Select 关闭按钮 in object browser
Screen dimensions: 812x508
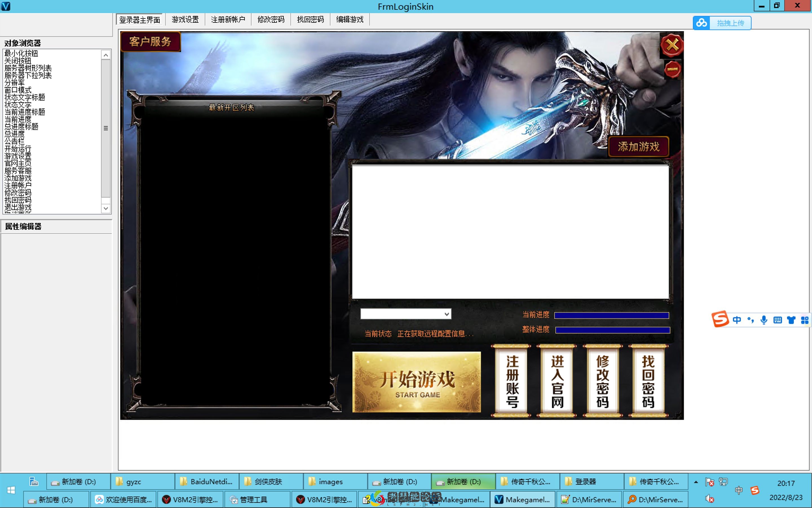click(x=18, y=61)
